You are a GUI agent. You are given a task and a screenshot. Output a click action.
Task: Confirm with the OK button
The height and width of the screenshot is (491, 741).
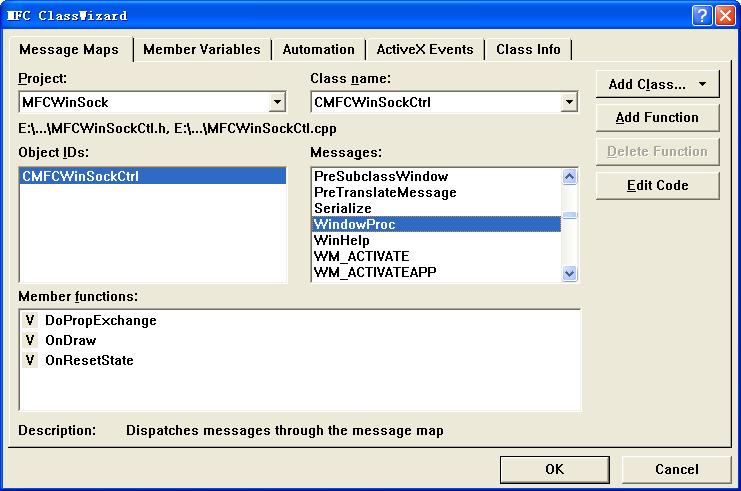[x=554, y=469]
